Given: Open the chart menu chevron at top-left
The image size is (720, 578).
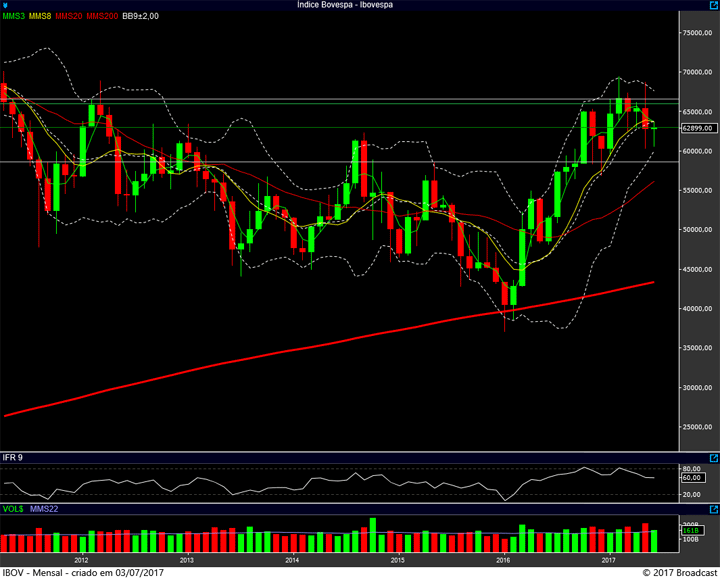Looking at the screenshot, I should pos(6,5).
